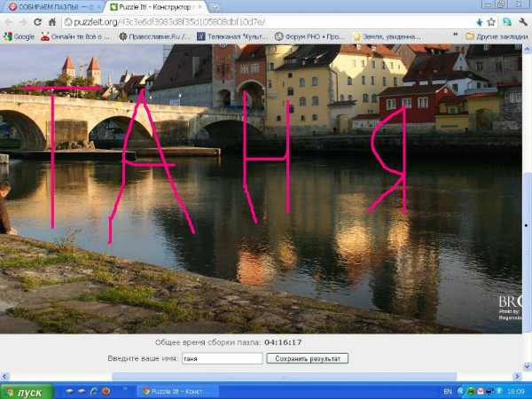Click the puzzleit.org address bar
The height and width of the screenshot is (399, 532).
pos(266,21)
